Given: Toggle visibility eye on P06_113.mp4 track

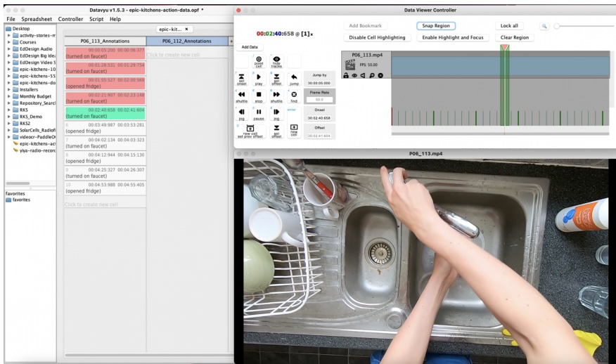Looking at the screenshot, I should 354,75.
